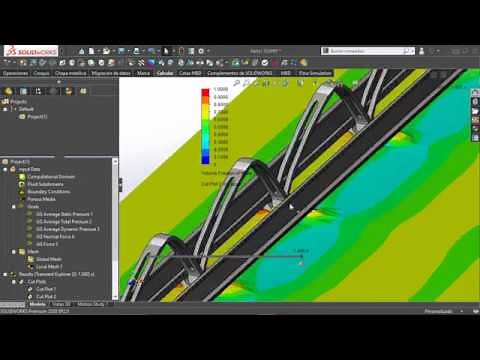
Task: Open the dropdown arrow next to the Save icon
Action: pyautogui.click(x=128, y=51)
